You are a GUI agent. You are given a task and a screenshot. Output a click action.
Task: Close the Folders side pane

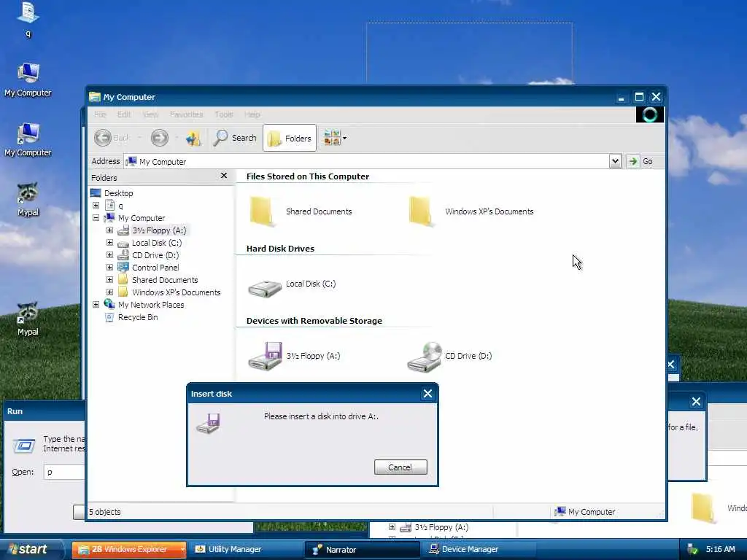pyautogui.click(x=224, y=176)
